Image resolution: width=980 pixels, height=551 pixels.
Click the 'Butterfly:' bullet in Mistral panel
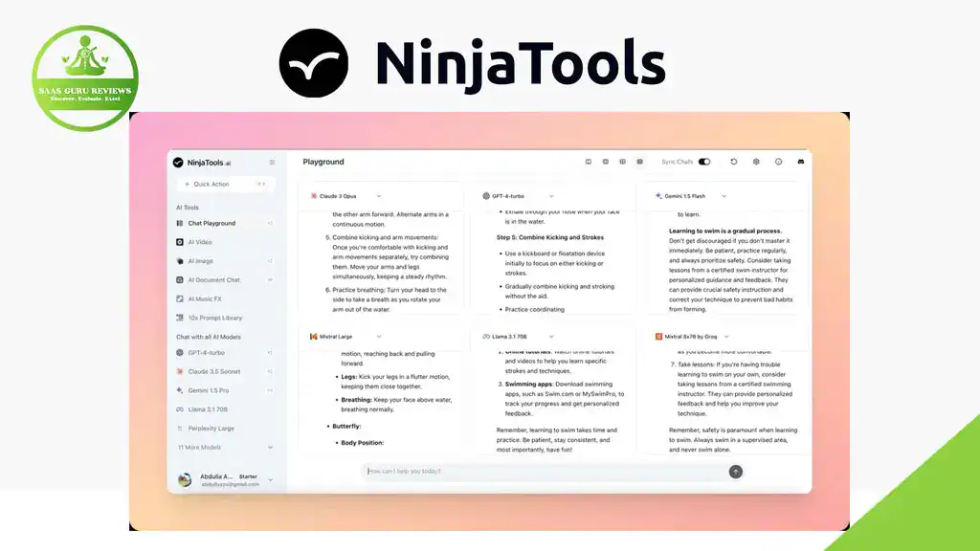[346, 426]
